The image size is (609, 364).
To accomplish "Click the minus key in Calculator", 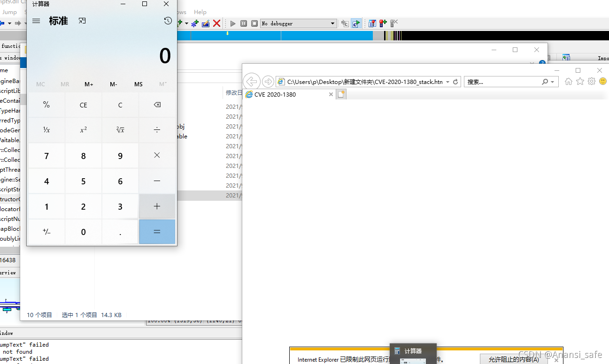I will pos(157,181).
